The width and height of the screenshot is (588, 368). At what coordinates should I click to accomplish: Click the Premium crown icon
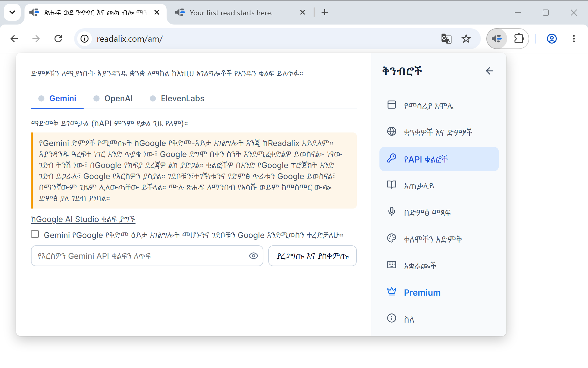[391, 291]
